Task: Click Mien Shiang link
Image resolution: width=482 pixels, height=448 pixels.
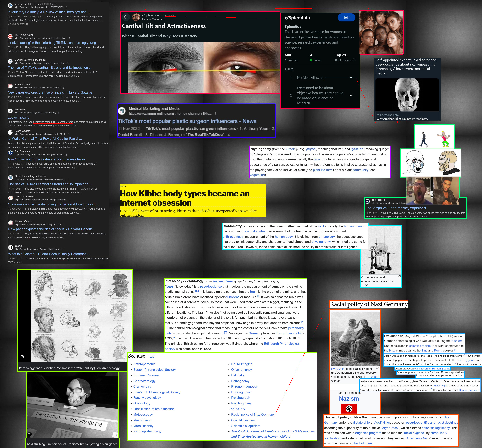Action: [142, 420]
